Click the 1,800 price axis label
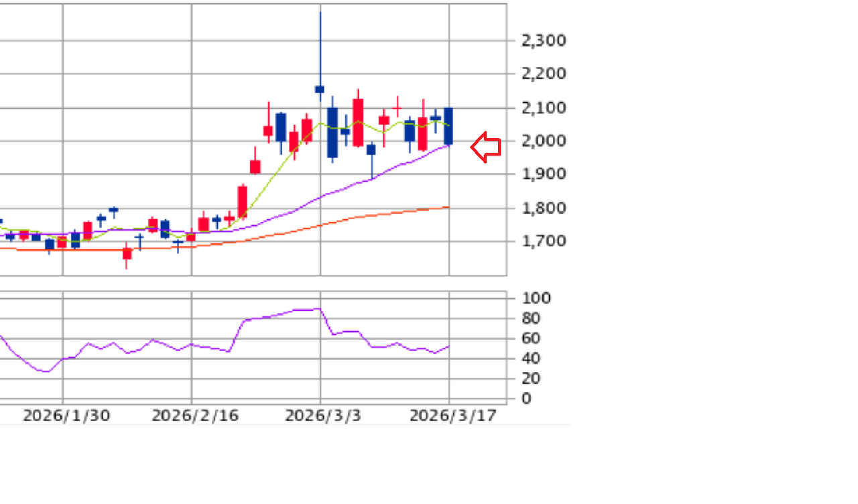Image resolution: width=858 pixels, height=504 pixels. [x=544, y=208]
